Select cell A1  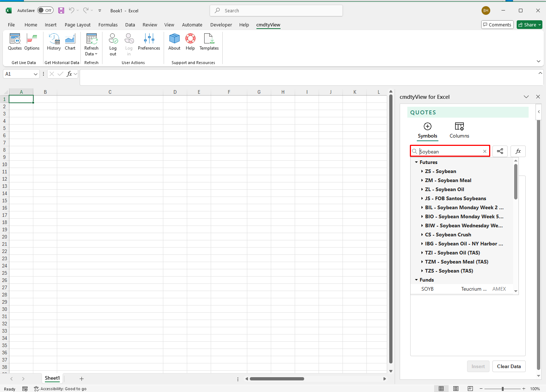21,99
